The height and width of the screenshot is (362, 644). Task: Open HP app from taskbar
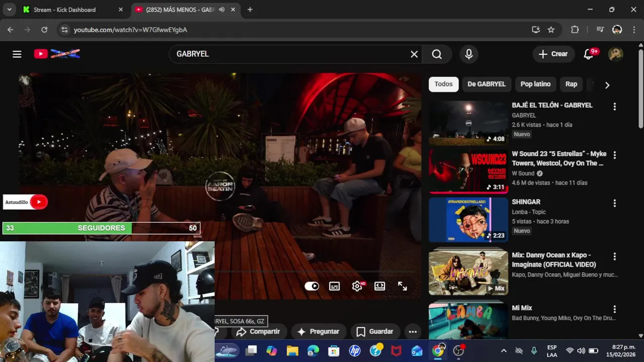pos(355,351)
